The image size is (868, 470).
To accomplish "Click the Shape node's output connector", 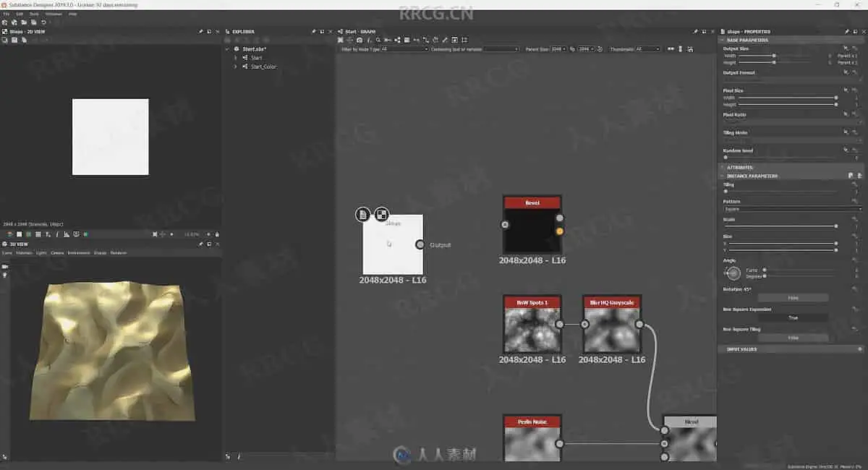I will pos(420,244).
